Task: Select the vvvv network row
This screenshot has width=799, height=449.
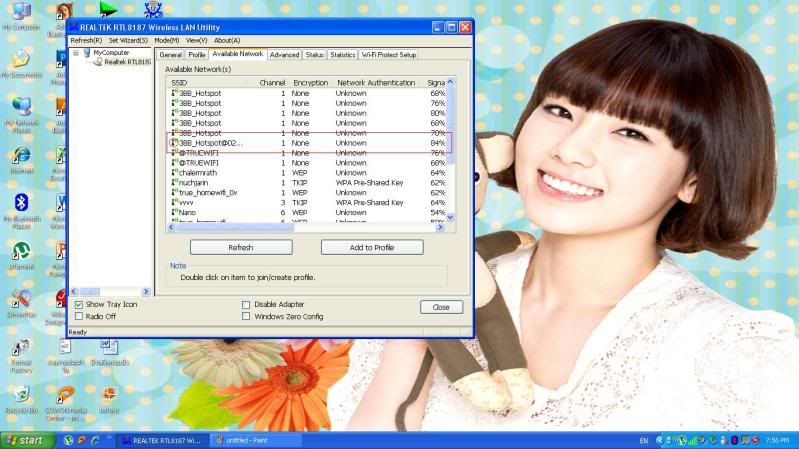Action: coord(308,202)
